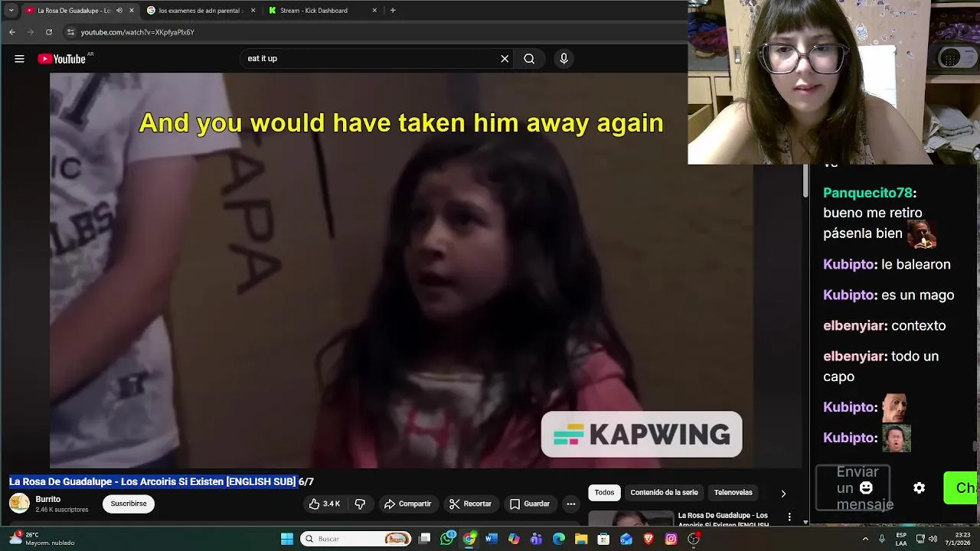Viewport: 980px width, 551px height.
Task: Open the Windows Start menu
Action: (x=287, y=539)
